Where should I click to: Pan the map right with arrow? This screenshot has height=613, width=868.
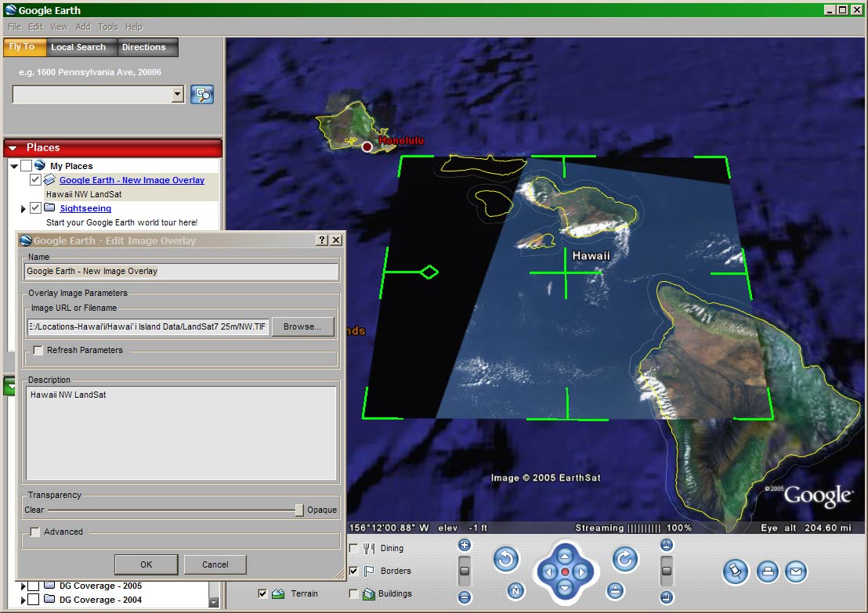(580, 572)
